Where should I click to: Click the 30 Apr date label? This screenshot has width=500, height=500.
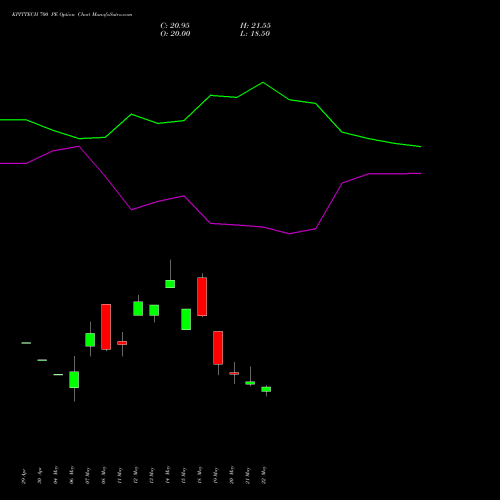[40, 476]
